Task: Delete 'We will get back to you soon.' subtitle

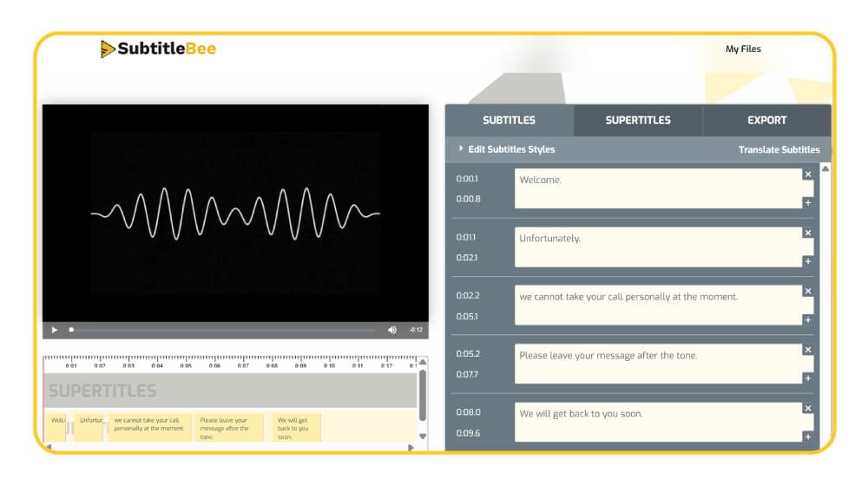Action: (807, 408)
